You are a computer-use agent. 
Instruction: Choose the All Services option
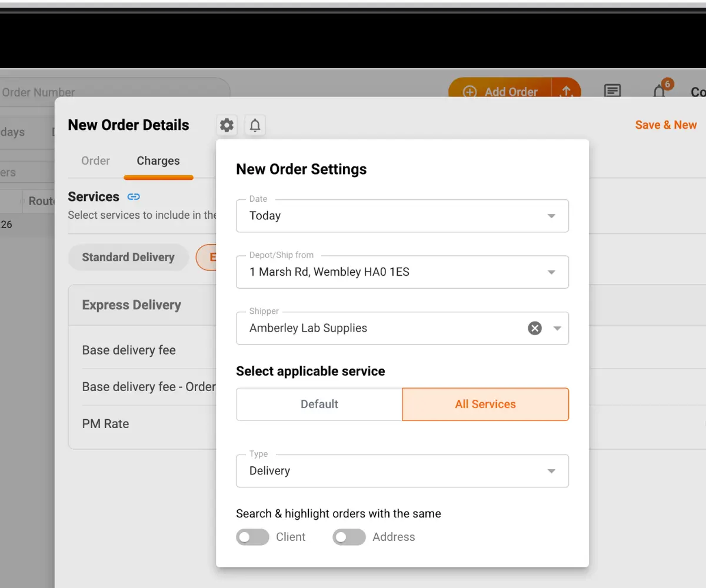click(485, 404)
